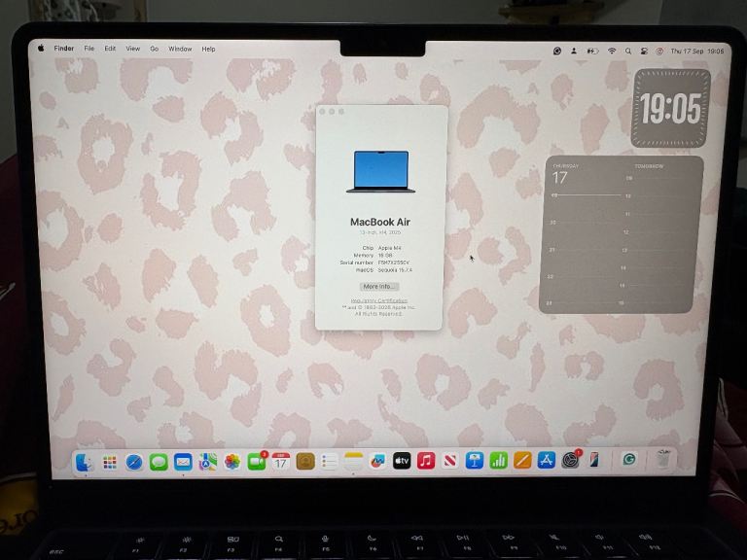Open the Window menu
Screen dimensions: 747x560
pyautogui.click(x=180, y=49)
